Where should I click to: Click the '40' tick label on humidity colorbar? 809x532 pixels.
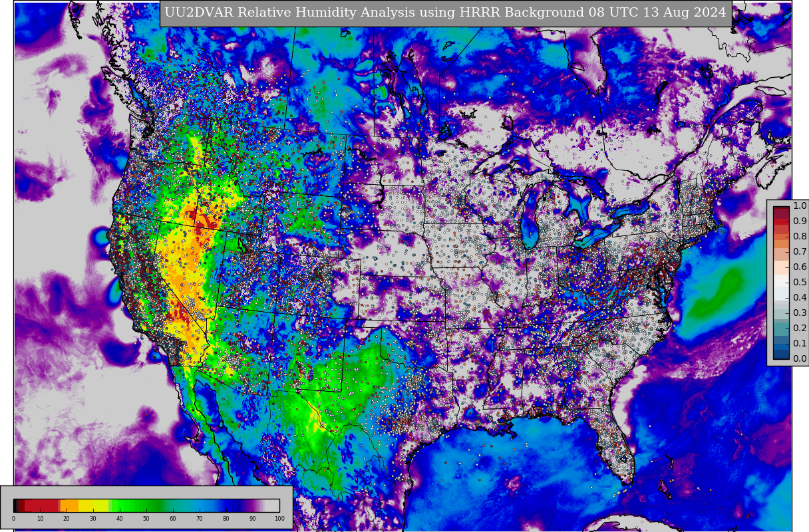point(120,519)
